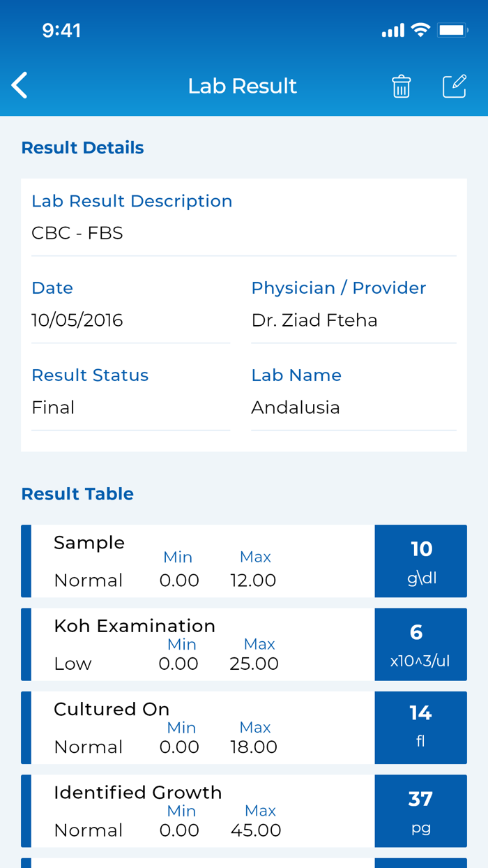This screenshot has width=488, height=868.
Task: Tap the Lab Result page title
Action: (243, 86)
